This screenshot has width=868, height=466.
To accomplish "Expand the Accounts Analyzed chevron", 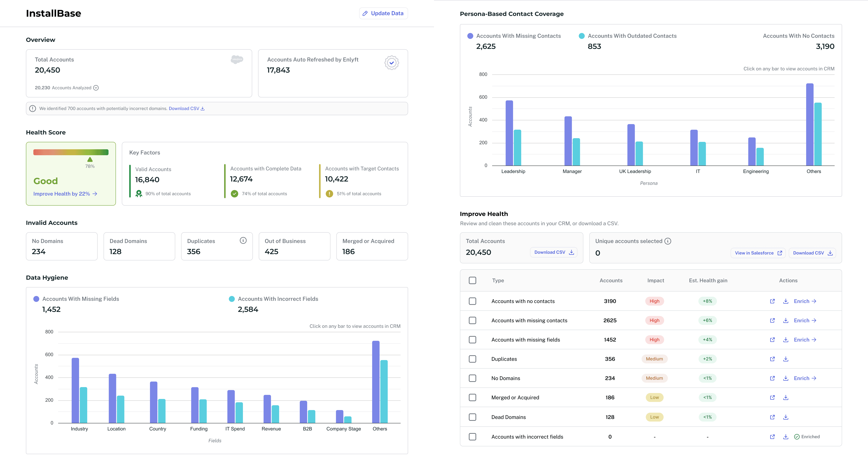I will tap(96, 88).
